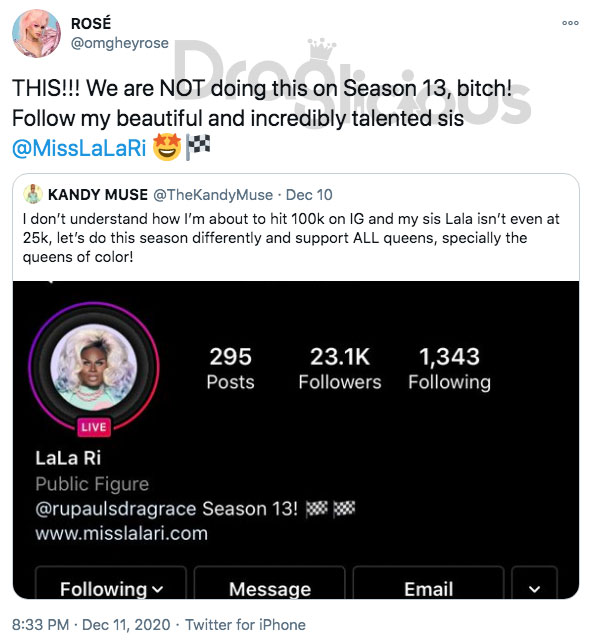Open the quoted tweet's Dec 10 date
This screenshot has height=644, width=591.
309,195
